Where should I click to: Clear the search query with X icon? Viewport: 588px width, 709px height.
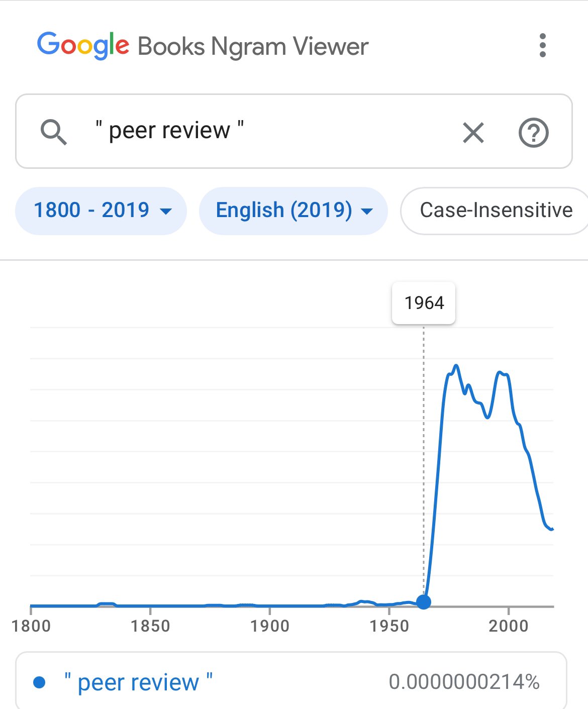coord(473,133)
